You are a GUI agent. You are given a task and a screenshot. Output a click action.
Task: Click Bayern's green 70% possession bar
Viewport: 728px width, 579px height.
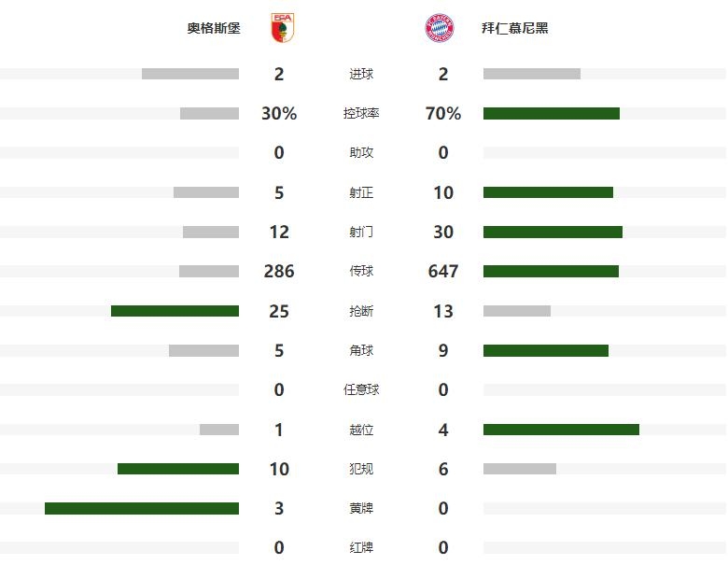pyautogui.click(x=551, y=113)
